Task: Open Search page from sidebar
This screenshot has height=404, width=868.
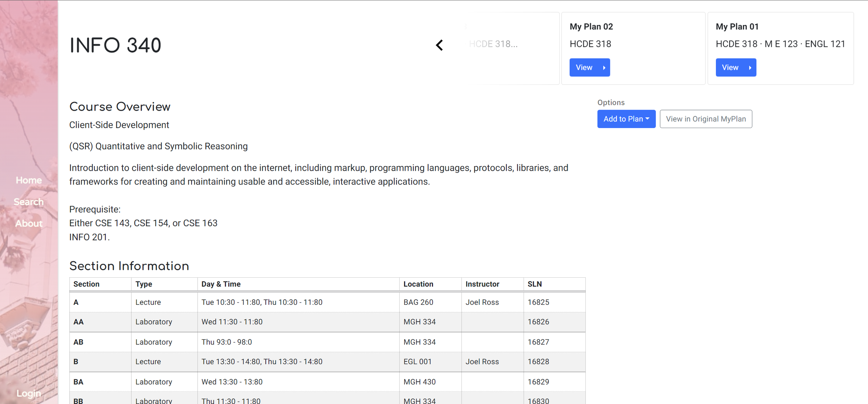Action: (29, 202)
